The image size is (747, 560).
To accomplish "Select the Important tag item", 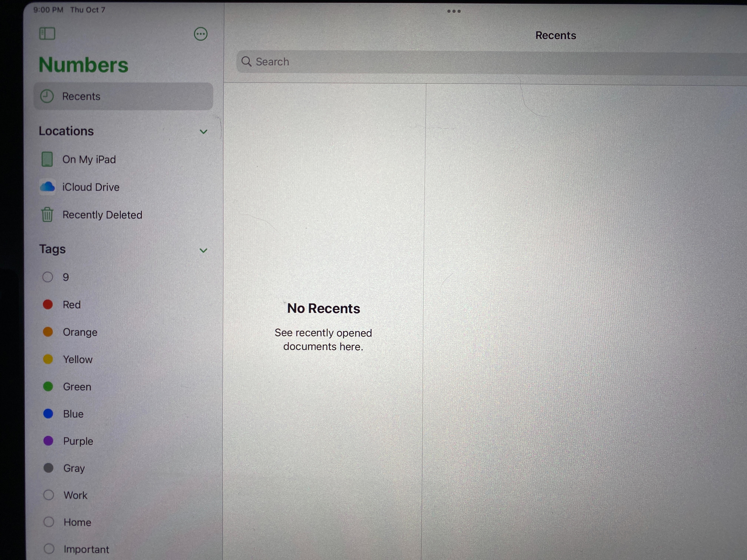I will tap(86, 549).
